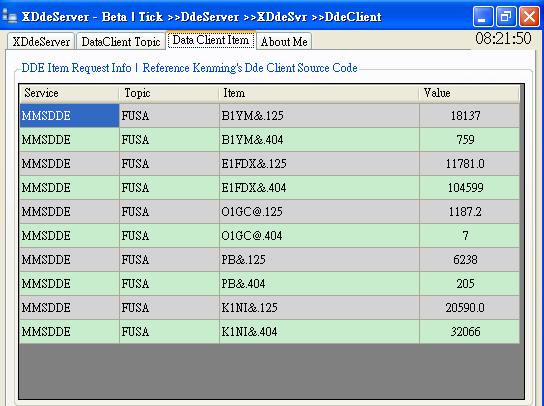Select the Data Client Item tab

click(211, 40)
